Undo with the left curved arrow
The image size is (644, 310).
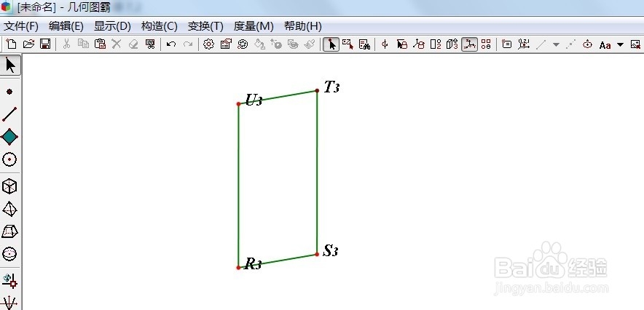click(x=171, y=44)
